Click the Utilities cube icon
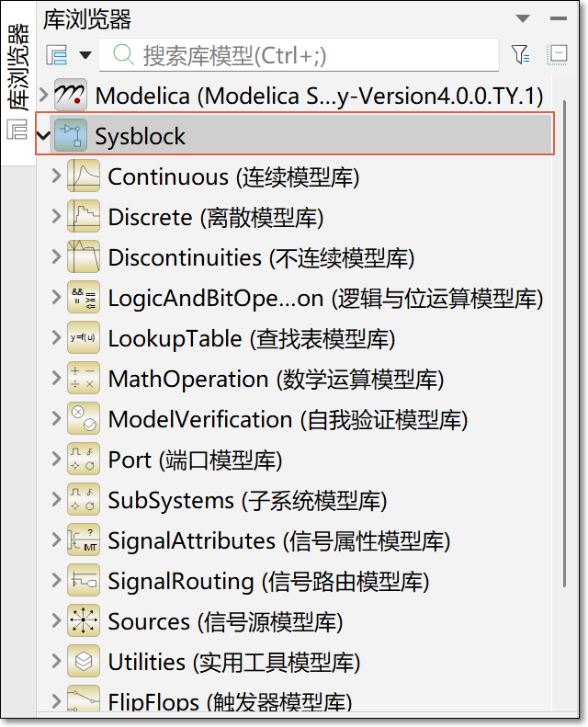This screenshot has height=727, width=588. 84,661
